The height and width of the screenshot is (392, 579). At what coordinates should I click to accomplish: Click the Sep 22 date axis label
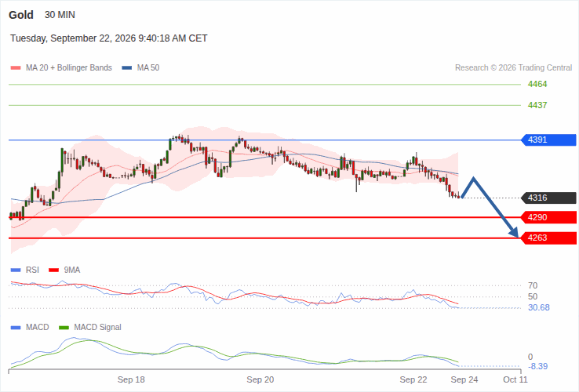point(413,379)
